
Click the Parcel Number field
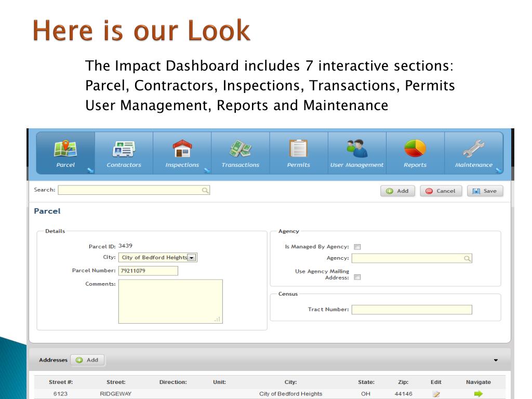click(148, 271)
